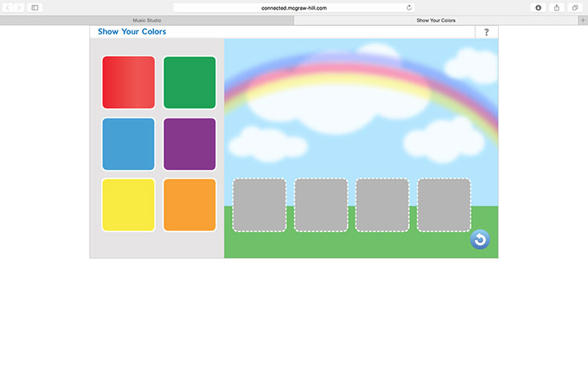Switch to the Music Studio tab
This screenshot has width=588, height=367.
click(147, 20)
